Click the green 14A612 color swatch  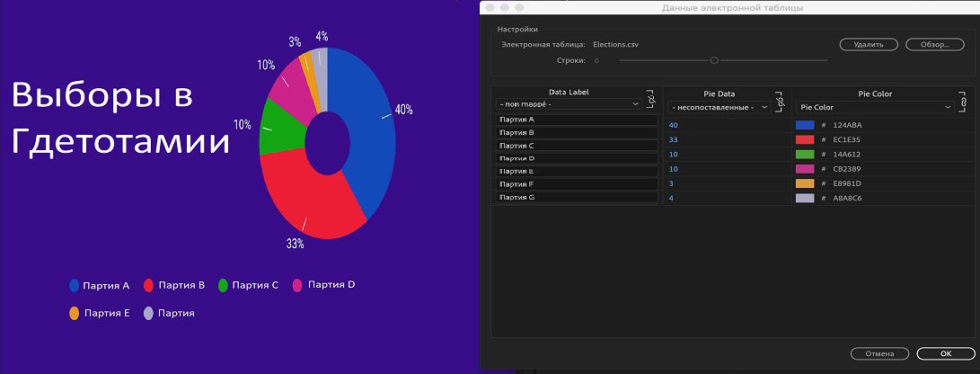(804, 154)
